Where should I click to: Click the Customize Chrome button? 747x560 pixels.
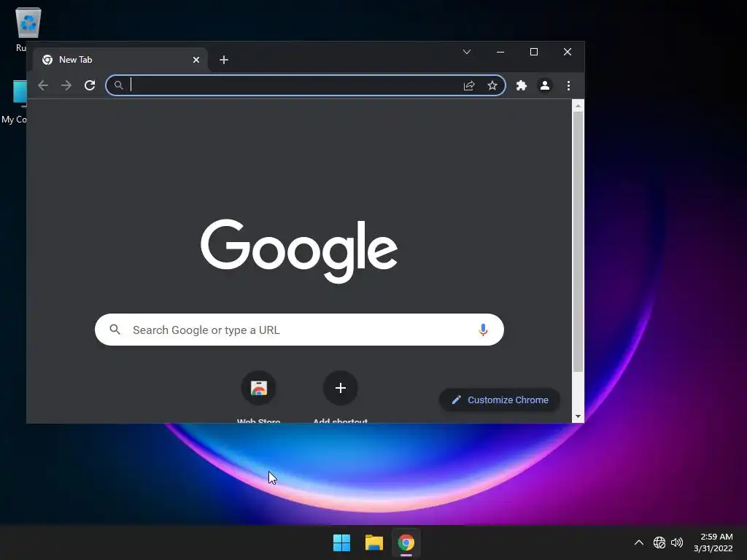[499, 400]
